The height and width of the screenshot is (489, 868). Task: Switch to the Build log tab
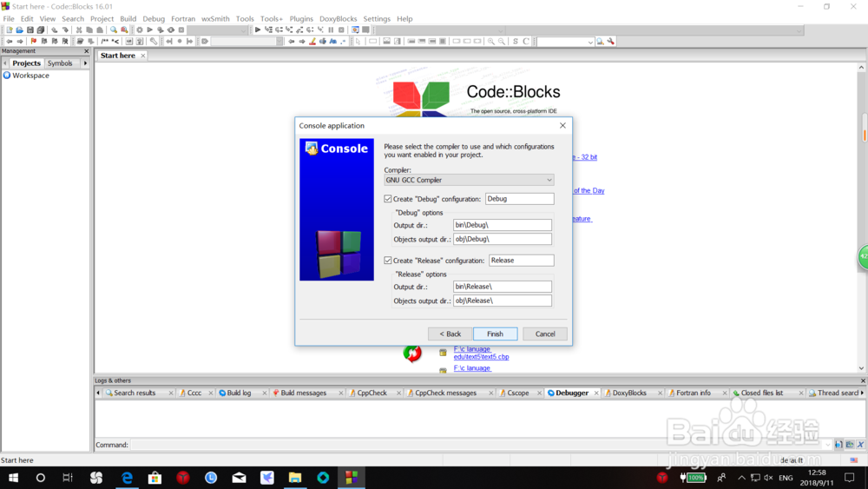pyautogui.click(x=239, y=393)
